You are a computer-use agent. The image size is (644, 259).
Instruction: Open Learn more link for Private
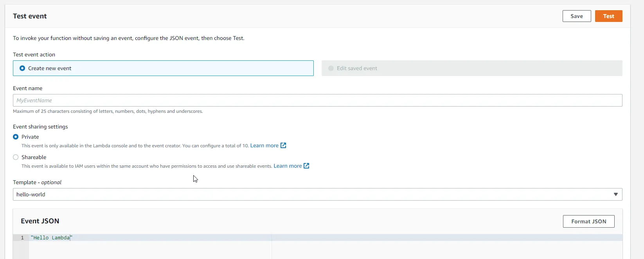coord(264,145)
